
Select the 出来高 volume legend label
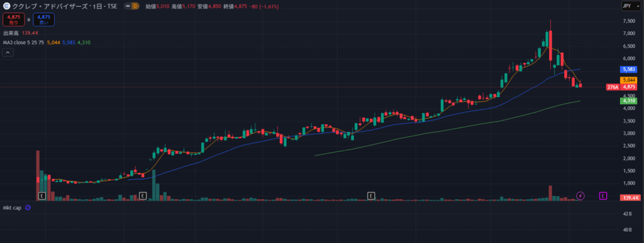(x=11, y=33)
